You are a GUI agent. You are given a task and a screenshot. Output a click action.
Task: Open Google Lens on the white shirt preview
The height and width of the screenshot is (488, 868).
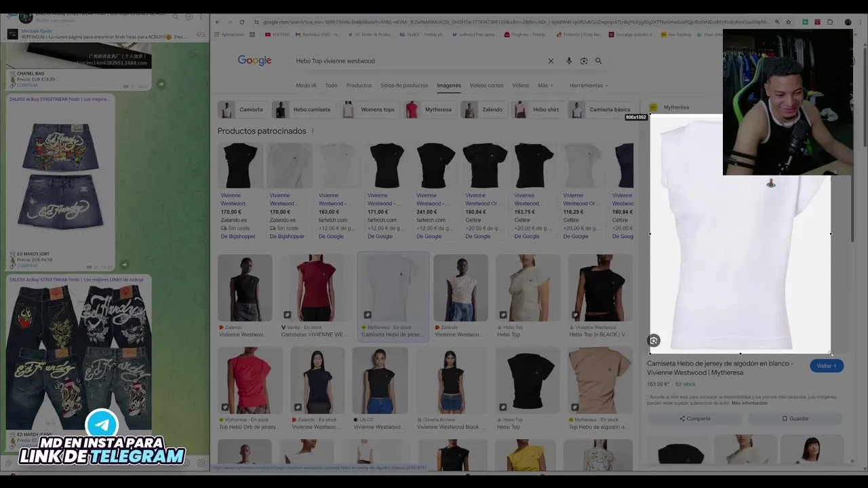pos(654,341)
